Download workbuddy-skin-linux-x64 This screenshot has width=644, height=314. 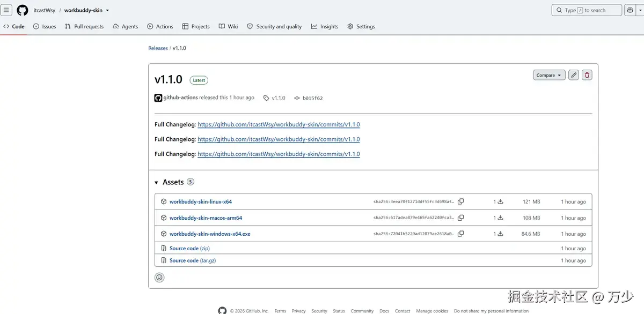pyautogui.click(x=201, y=202)
